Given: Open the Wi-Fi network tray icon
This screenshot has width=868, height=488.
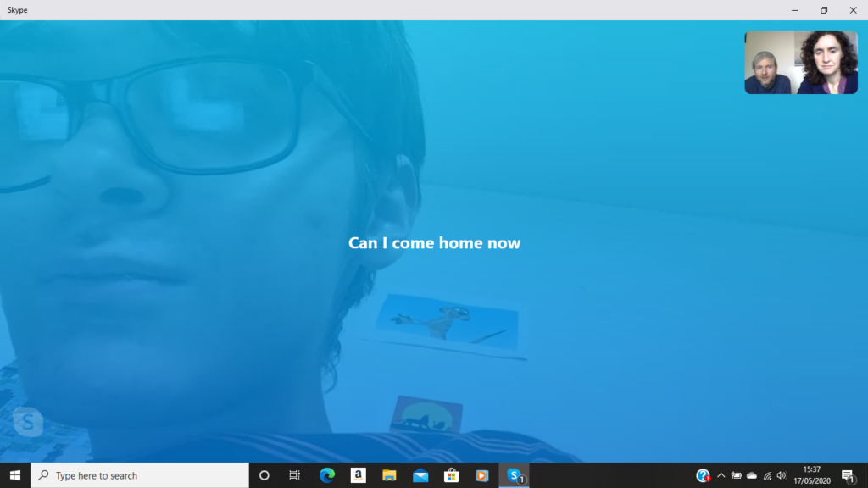Looking at the screenshot, I should [767, 475].
